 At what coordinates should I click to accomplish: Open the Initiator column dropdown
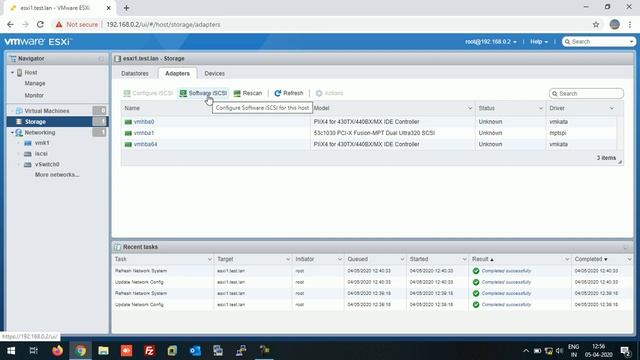(340, 259)
